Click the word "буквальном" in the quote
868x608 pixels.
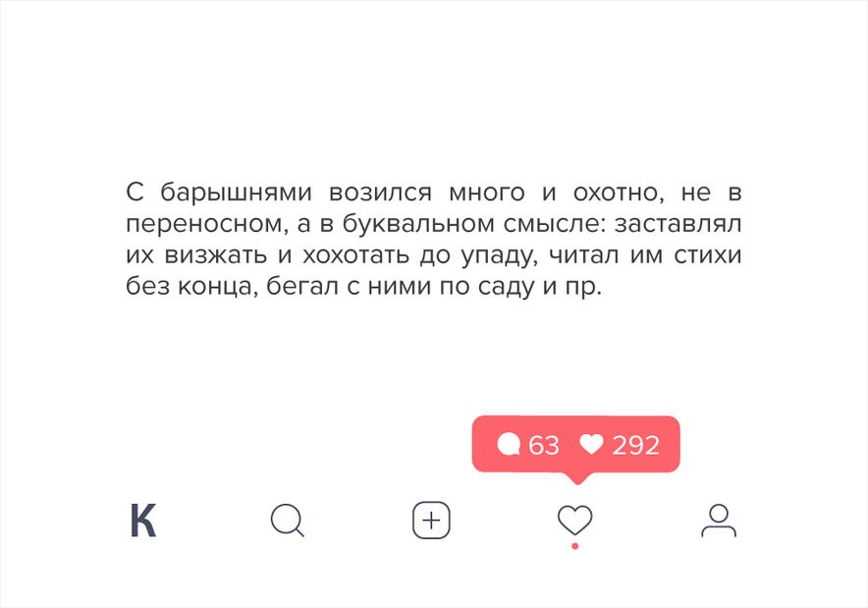(x=418, y=224)
